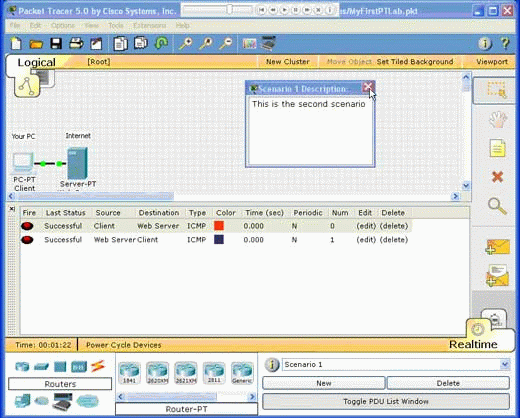
Task: Select Multiuser Connection cloud icon
Action: point(87,401)
